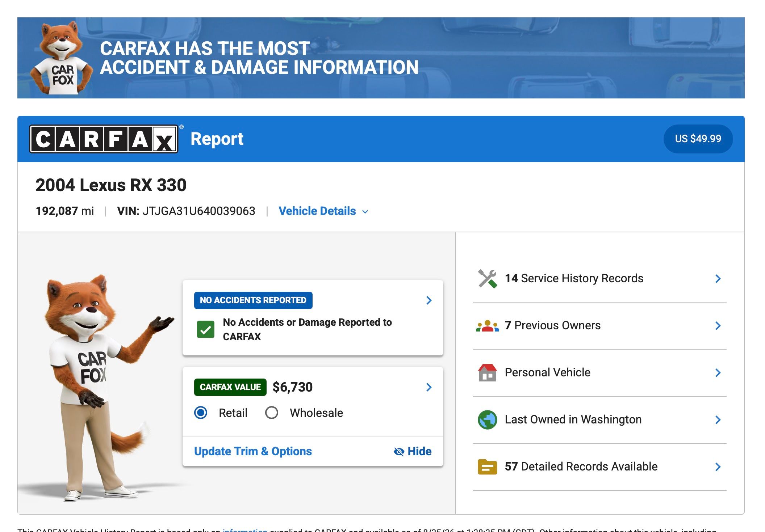Click the previous owners people icon
The height and width of the screenshot is (532, 765).
click(x=488, y=326)
